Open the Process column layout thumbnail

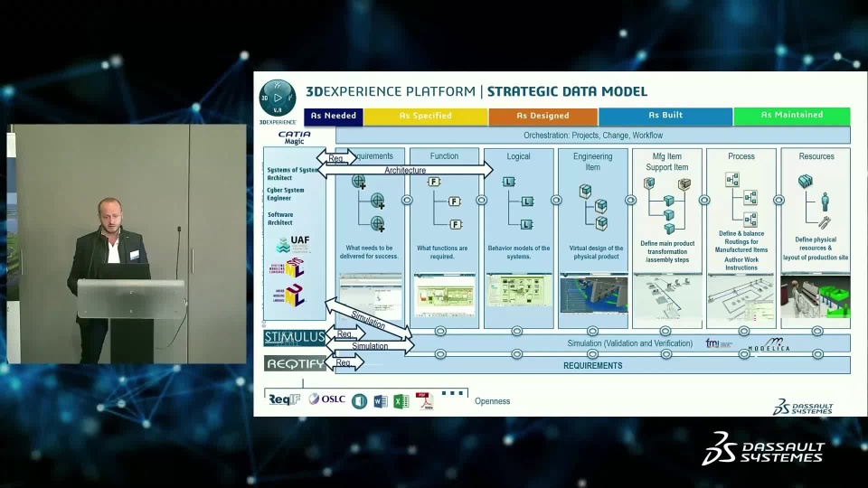tap(741, 297)
